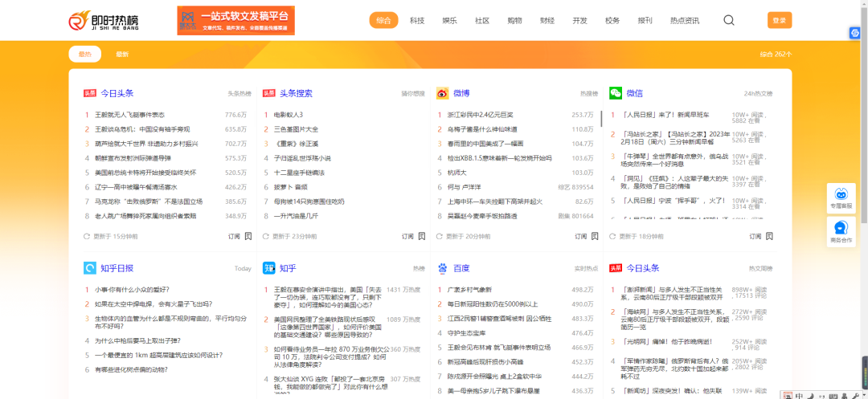Click the 今日头条 热文周榜 card logo icon
Image resolution: width=868 pixels, height=399 pixels.
point(616,268)
